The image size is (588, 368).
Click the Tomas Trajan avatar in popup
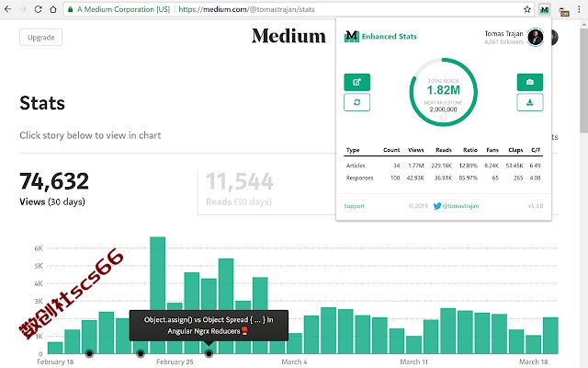click(535, 37)
